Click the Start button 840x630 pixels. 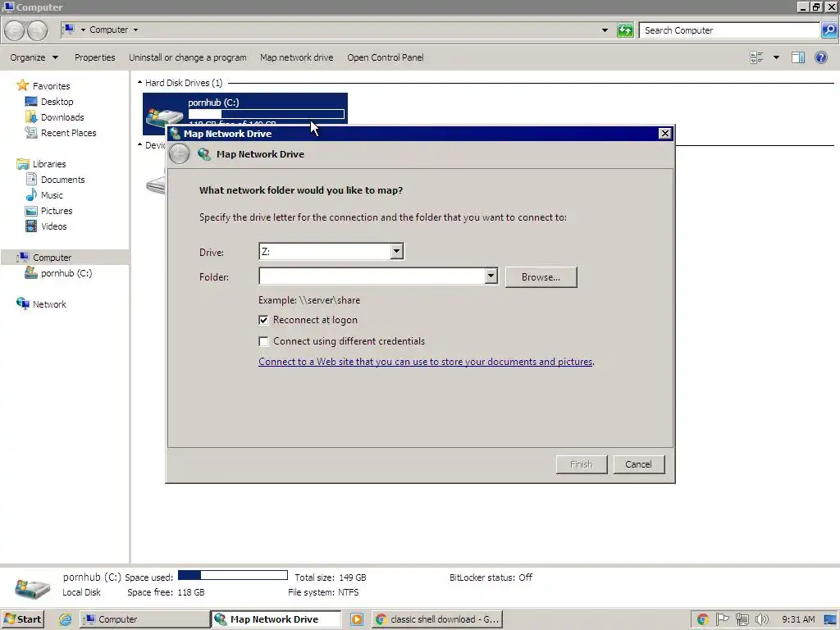[22, 619]
